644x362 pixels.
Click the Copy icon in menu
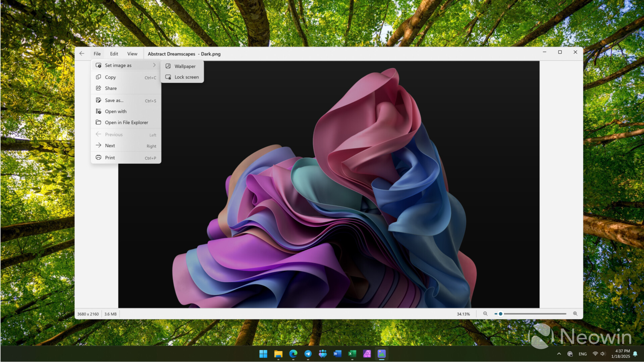(98, 76)
